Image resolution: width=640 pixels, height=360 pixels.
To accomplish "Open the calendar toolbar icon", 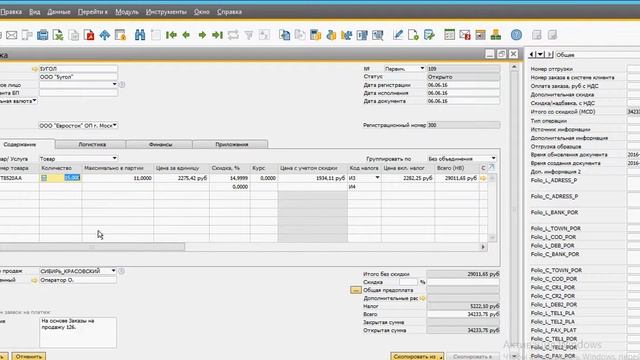I will [480, 35].
